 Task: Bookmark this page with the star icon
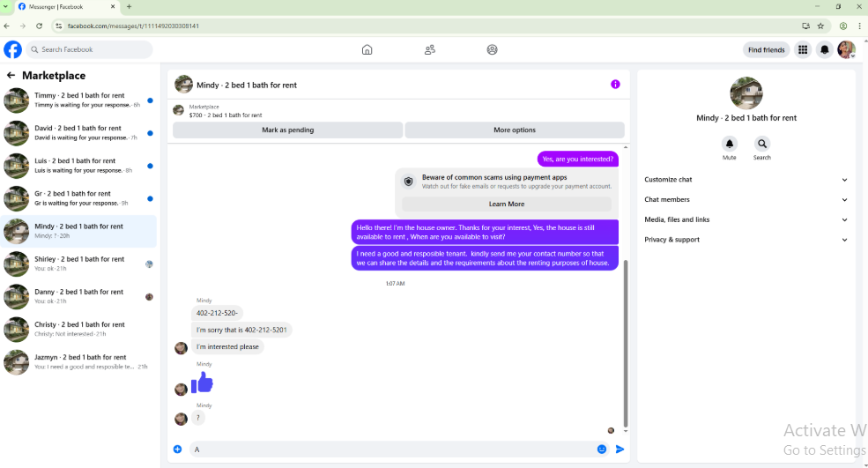(820, 26)
